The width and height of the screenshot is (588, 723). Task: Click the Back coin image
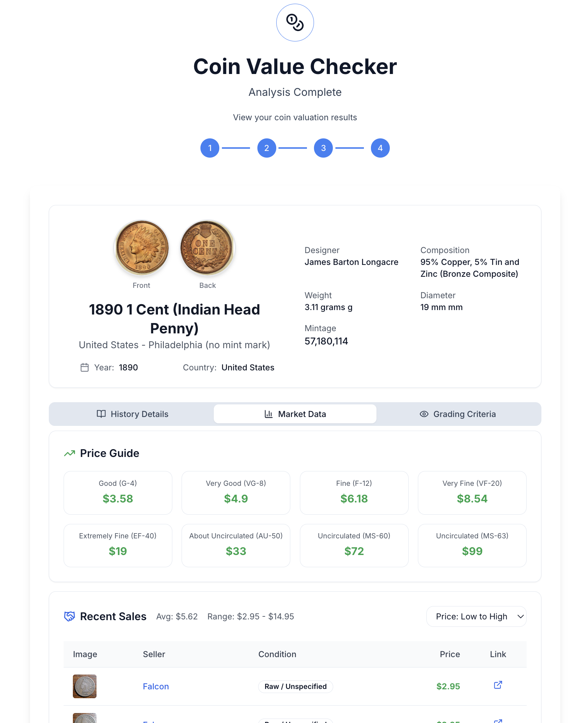point(207,248)
